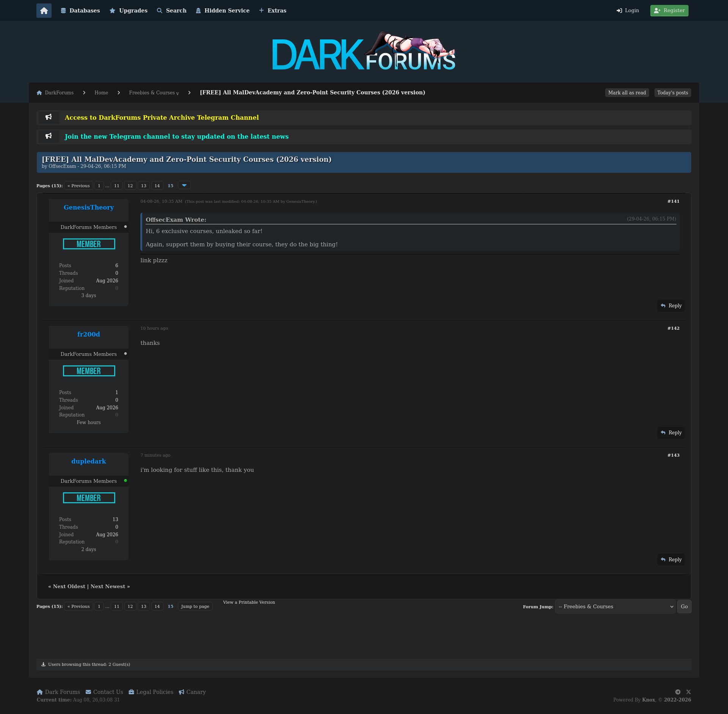Reply to GenesisTheory's post #141

[x=671, y=306]
